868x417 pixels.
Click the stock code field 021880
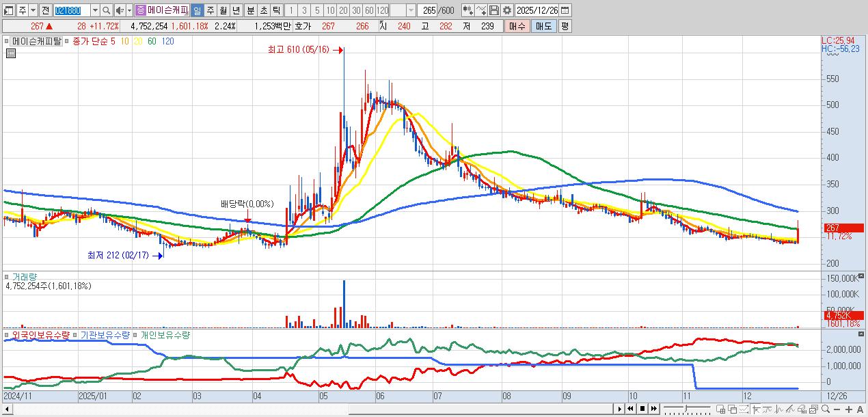click(x=72, y=10)
